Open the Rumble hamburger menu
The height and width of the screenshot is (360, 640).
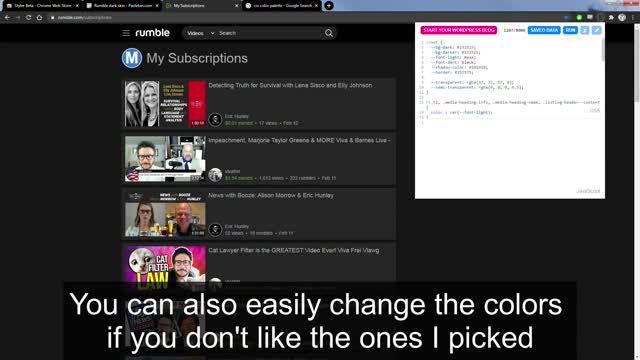(126, 33)
